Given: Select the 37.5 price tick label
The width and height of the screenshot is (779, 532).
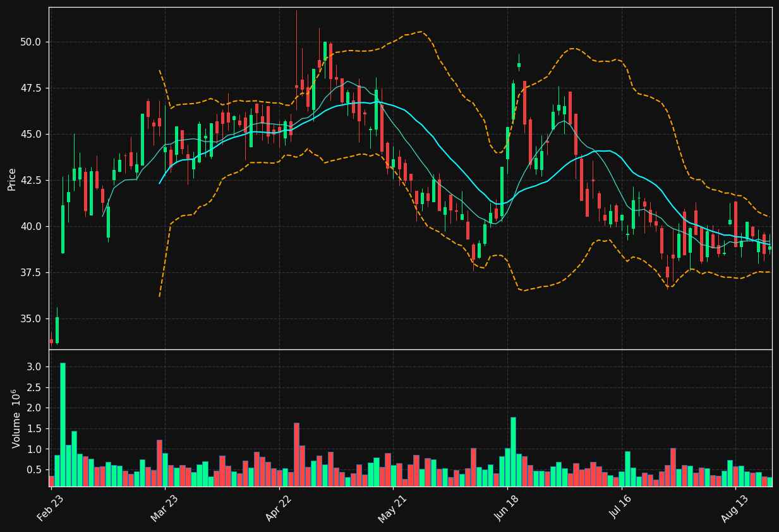Looking at the screenshot, I should click(x=31, y=273).
